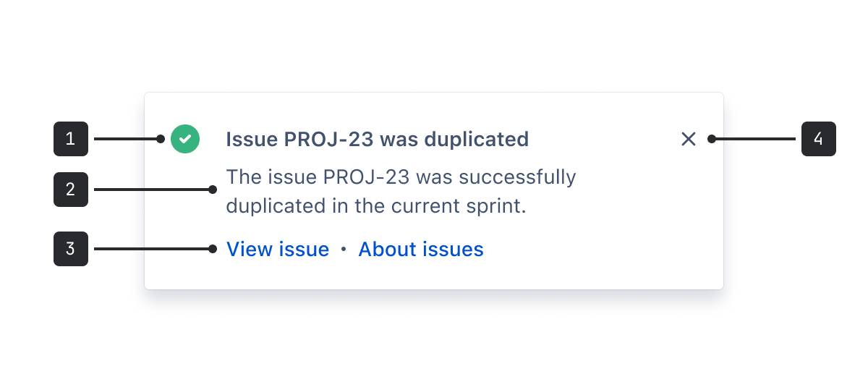This screenshot has height=382, width=868.
Task: Click the line connecting badge 1 to the icon
Action: (124, 139)
